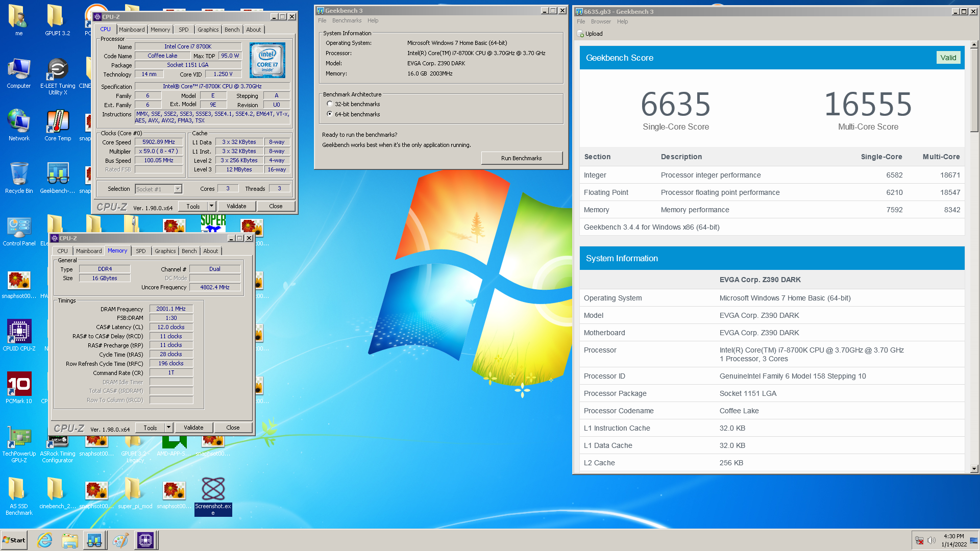Viewport: 980px width, 551px height.
Task: Click the network tray icon
Action: click(919, 540)
